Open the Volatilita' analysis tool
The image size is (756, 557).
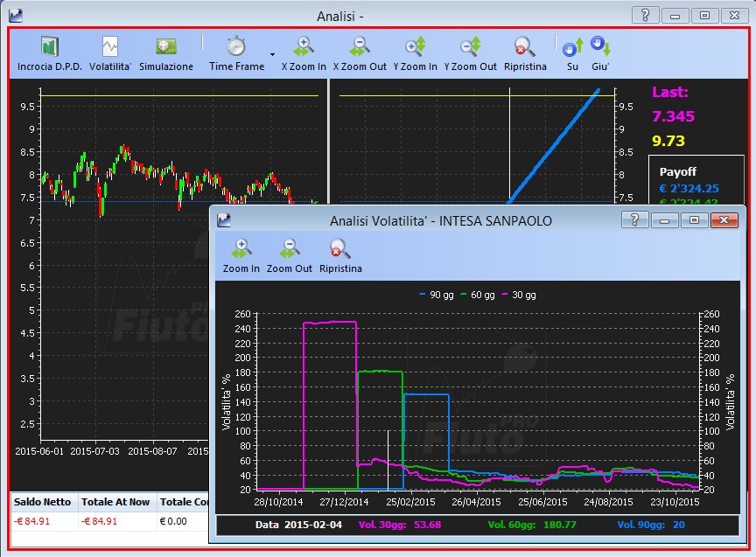click(x=110, y=53)
